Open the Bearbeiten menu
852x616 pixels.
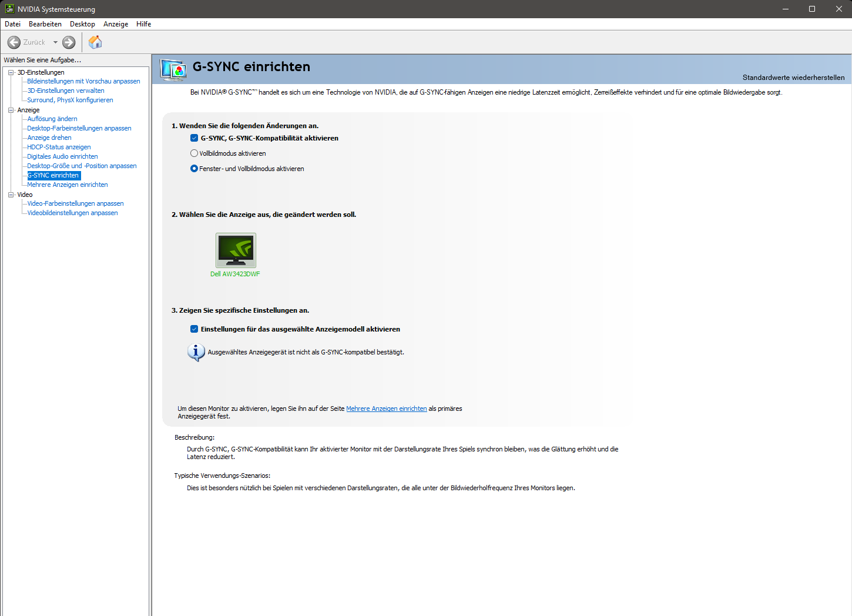[x=45, y=24]
